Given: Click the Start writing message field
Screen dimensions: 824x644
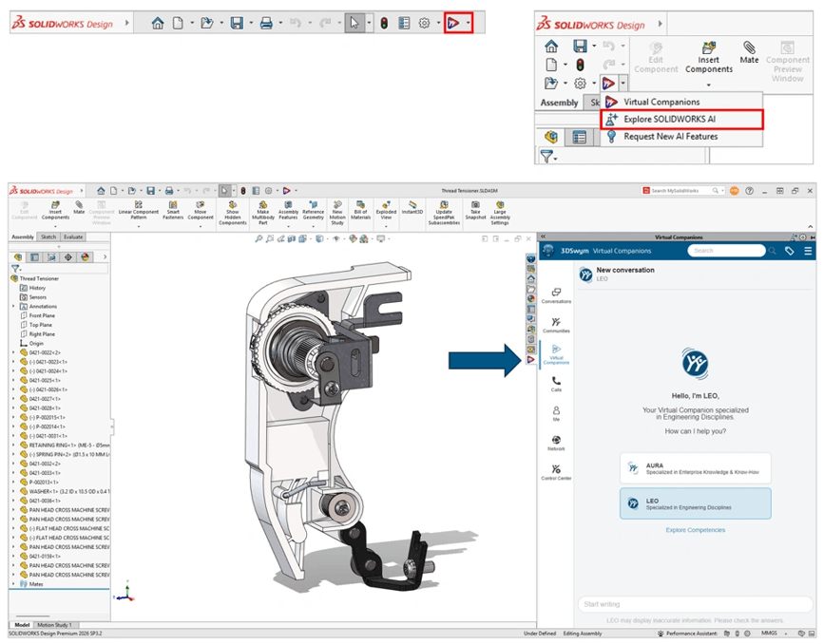Looking at the screenshot, I should pyautogui.click(x=696, y=604).
